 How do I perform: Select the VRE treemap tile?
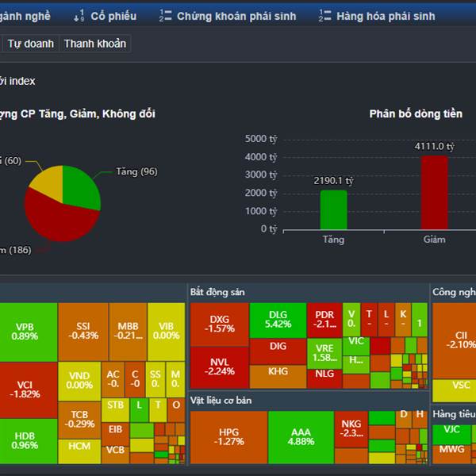tap(324, 353)
